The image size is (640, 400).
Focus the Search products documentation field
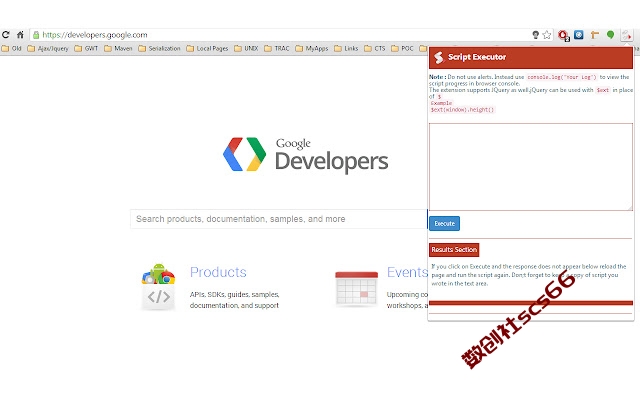[278, 219]
